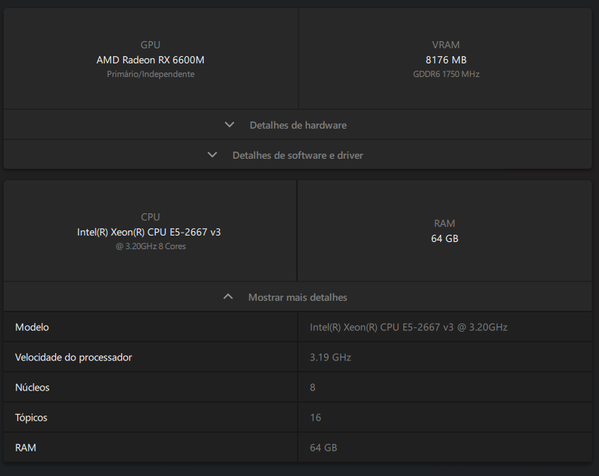Select the VRAM 8176 MB tile
The height and width of the screenshot is (476, 599).
445,59
